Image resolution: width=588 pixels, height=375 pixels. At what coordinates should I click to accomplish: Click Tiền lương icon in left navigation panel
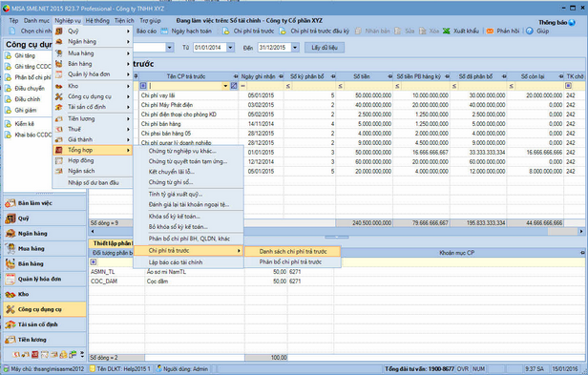click(10, 340)
